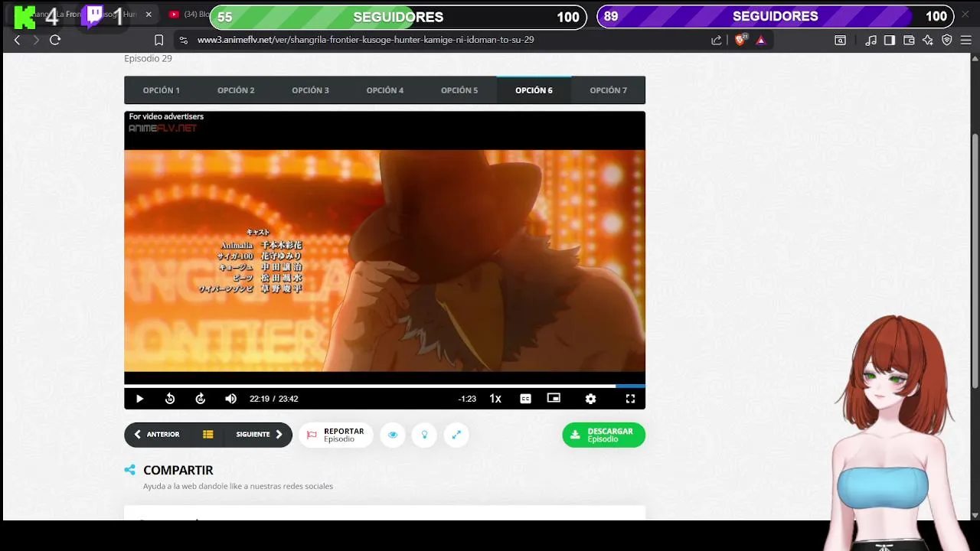Open the Brave Shields lion icon
980x551 pixels.
[740, 40]
